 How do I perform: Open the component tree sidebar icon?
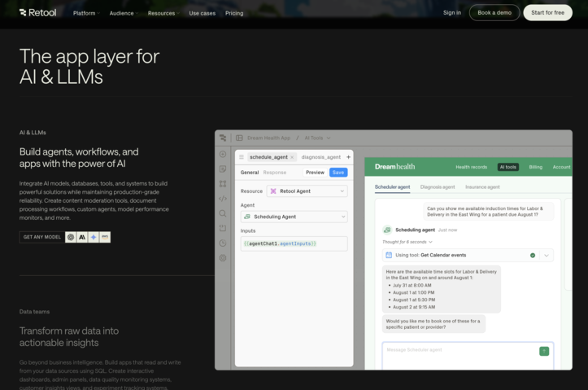[x=223, y=184]
